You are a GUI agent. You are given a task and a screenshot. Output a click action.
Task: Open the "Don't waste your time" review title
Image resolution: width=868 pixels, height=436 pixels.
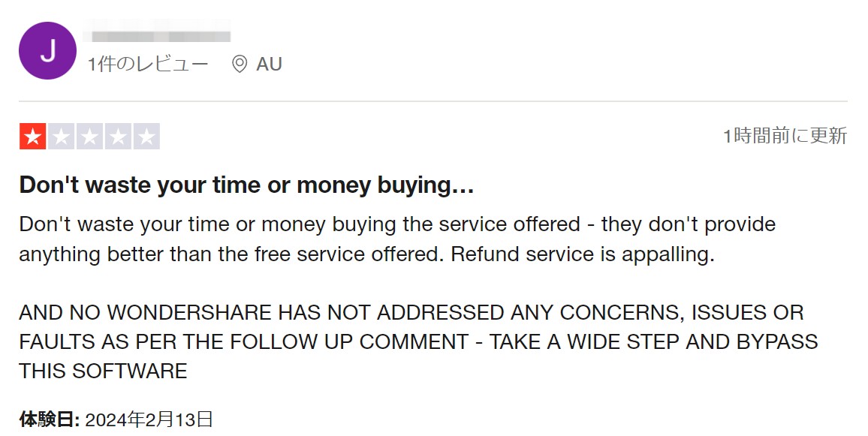pos(247,185)
